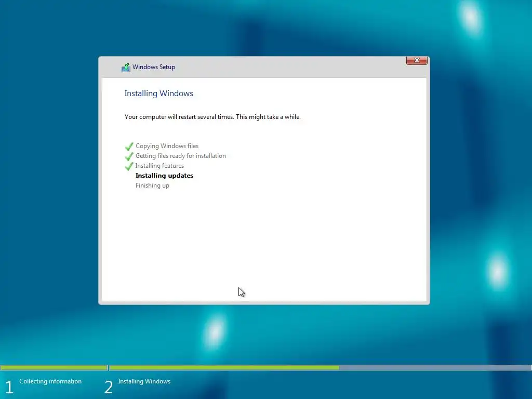Select 'Getting files ready for installation' step

click(180, 156)
